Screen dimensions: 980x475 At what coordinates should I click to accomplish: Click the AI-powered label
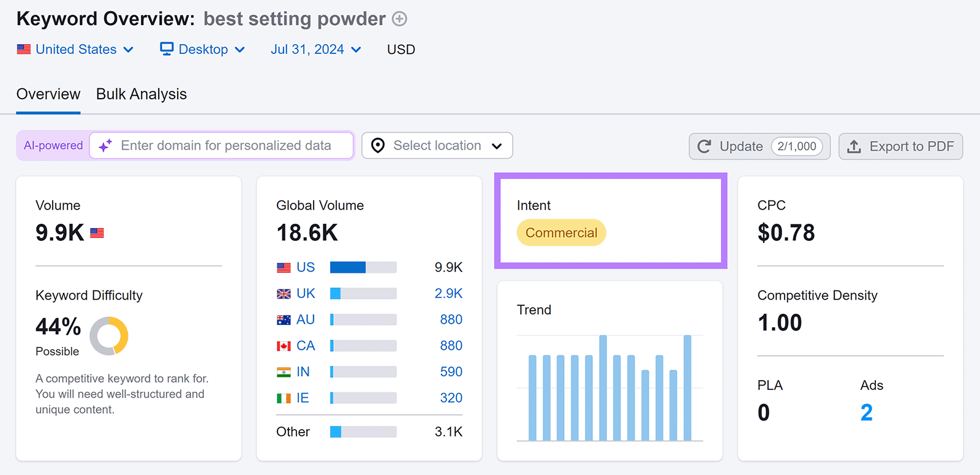coord(53,145)
